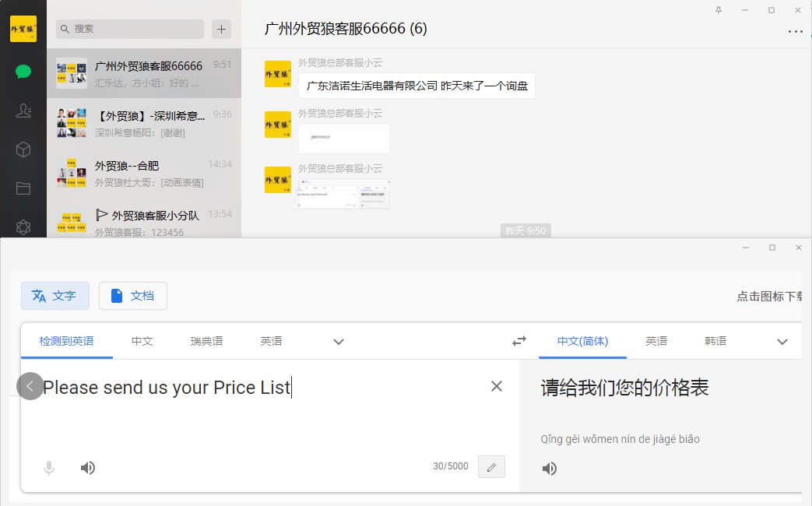Play source text audio with speaker icon
812x506 pixels.
point(88,467)
